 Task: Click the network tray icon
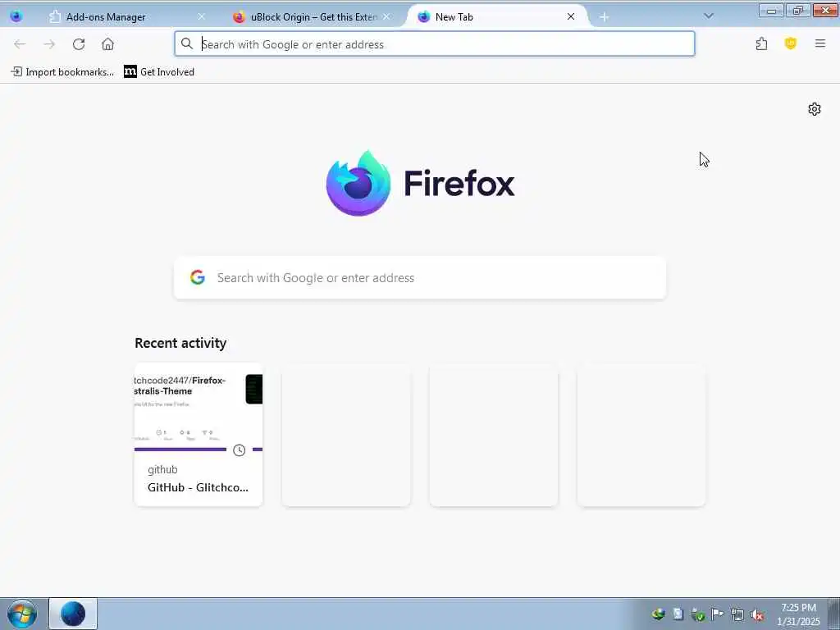pos(737,614)
